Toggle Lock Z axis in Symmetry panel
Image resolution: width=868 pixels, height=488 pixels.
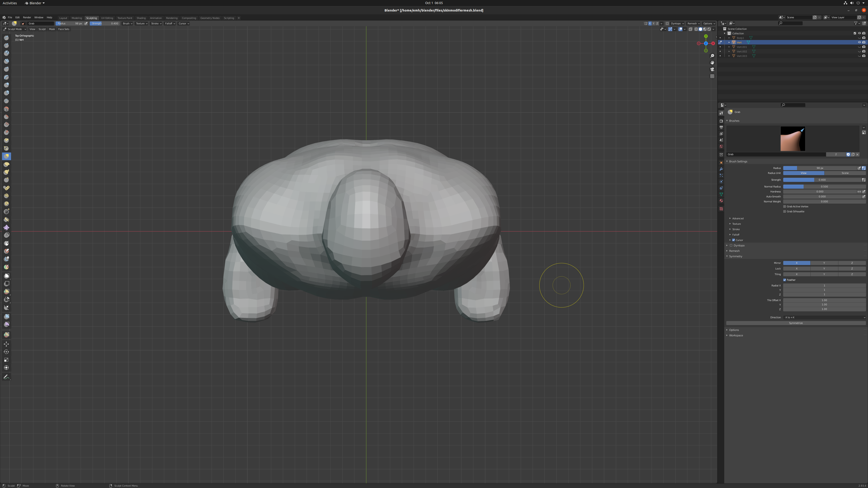(852, 269)
